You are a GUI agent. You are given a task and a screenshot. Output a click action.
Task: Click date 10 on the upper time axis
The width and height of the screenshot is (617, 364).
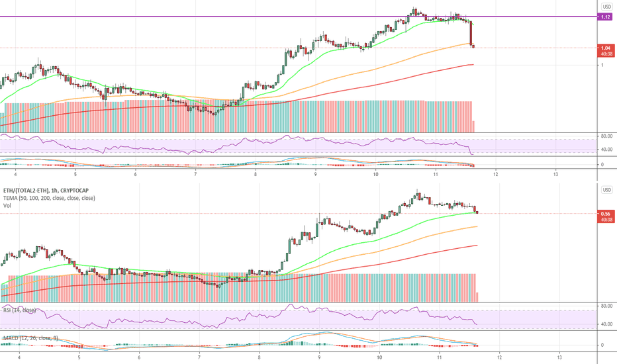(x=376, y=174)
